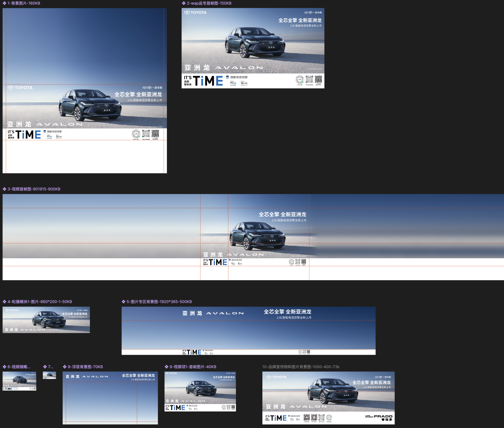Viewport: 504px width, 428px height.
Task: Click the component icon beside 4-轮播模块1-图片 label
Action: tap(5, 302)
